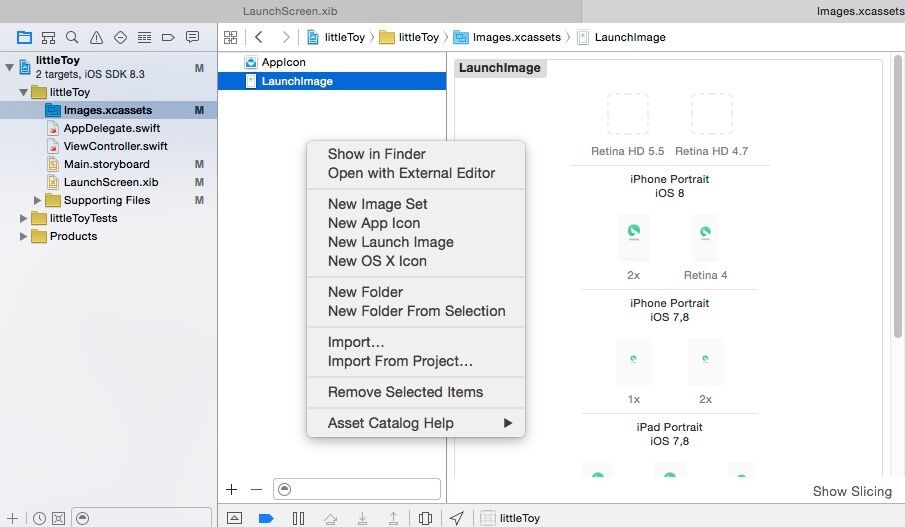
Task: Click the Simulate Location arrow icon
Action: click(457, 518)
